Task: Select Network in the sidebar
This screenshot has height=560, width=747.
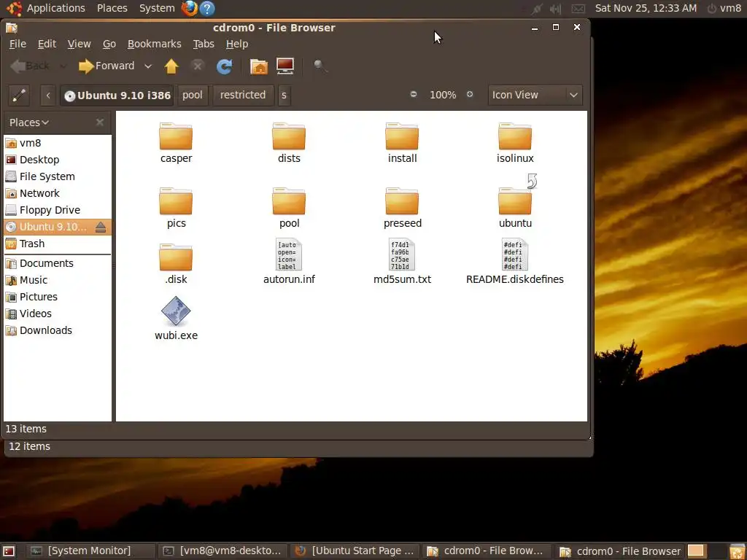Action: [58, 193]
